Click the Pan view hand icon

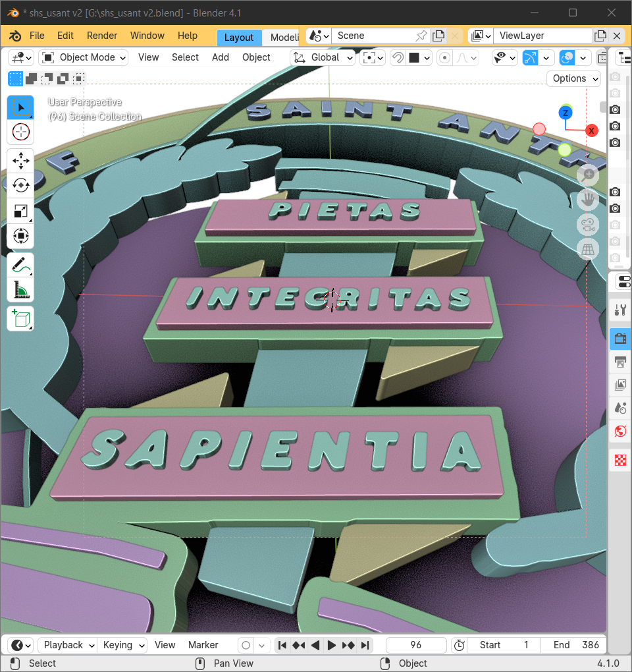[588, 199]
